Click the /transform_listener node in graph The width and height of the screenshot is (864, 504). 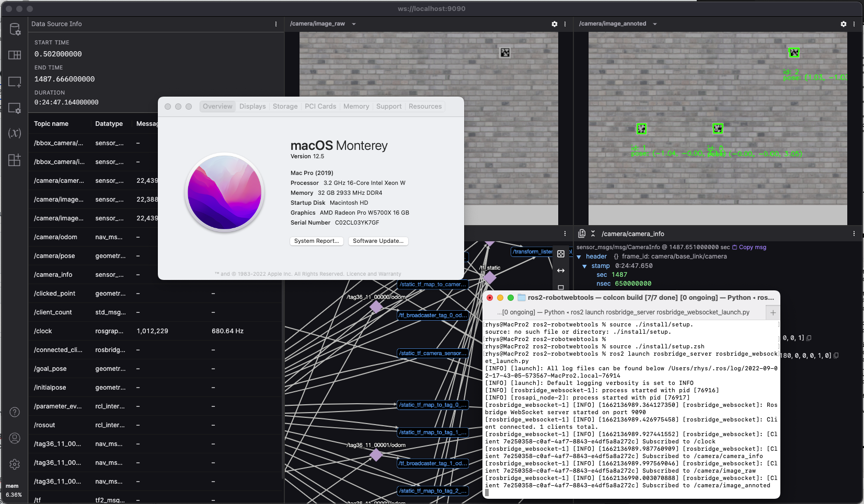(x=532, y=252)
